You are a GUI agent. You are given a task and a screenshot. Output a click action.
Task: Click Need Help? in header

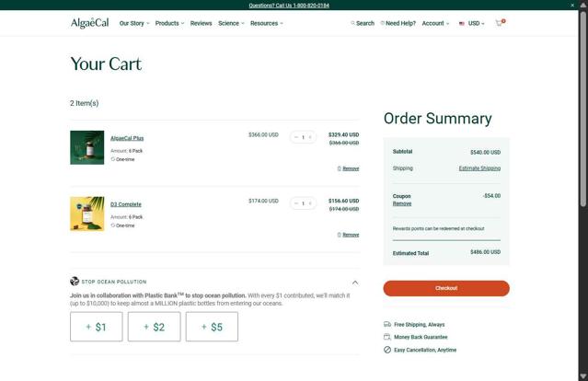[x=400, y=23]
